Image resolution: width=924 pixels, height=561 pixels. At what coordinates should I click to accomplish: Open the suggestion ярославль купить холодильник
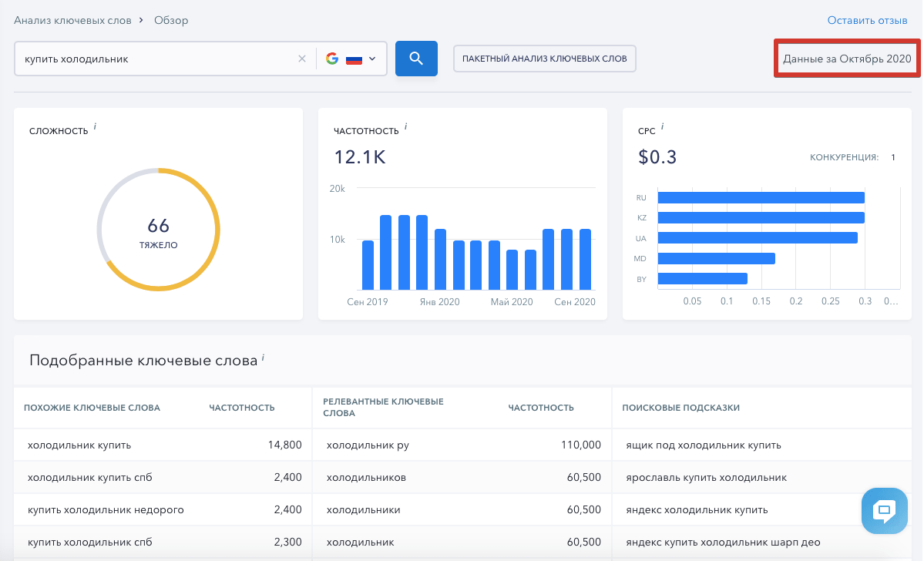point(706,477)
